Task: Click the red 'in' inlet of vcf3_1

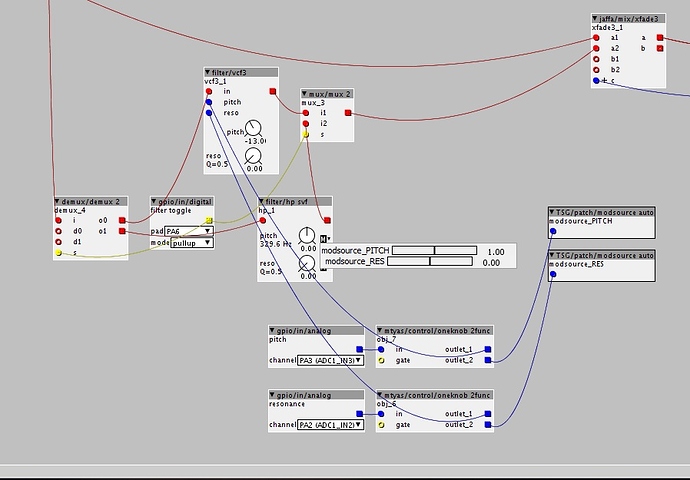Action: (x=209, y=91)
